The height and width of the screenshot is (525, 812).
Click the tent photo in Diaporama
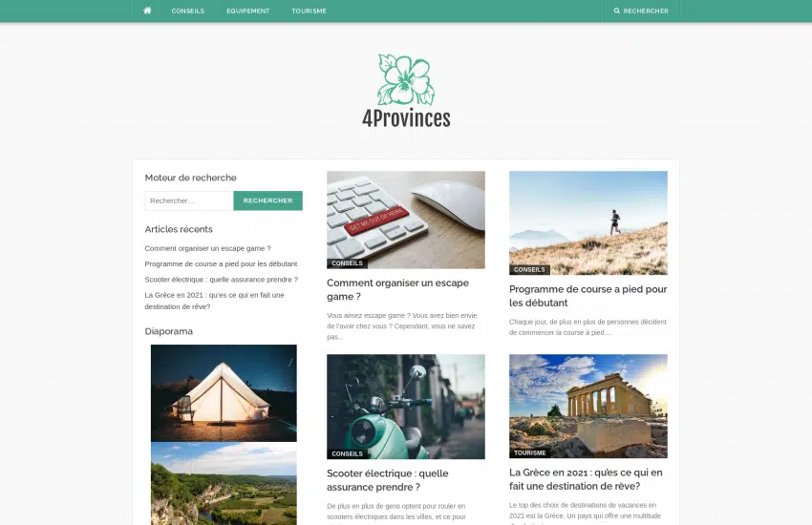[x=224, y=393]
